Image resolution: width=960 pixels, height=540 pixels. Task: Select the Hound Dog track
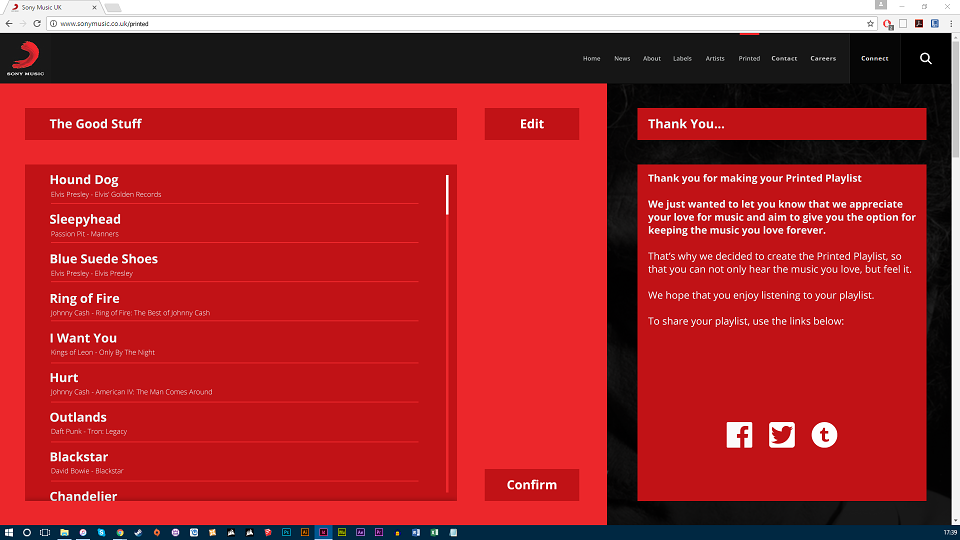(234, 186)
